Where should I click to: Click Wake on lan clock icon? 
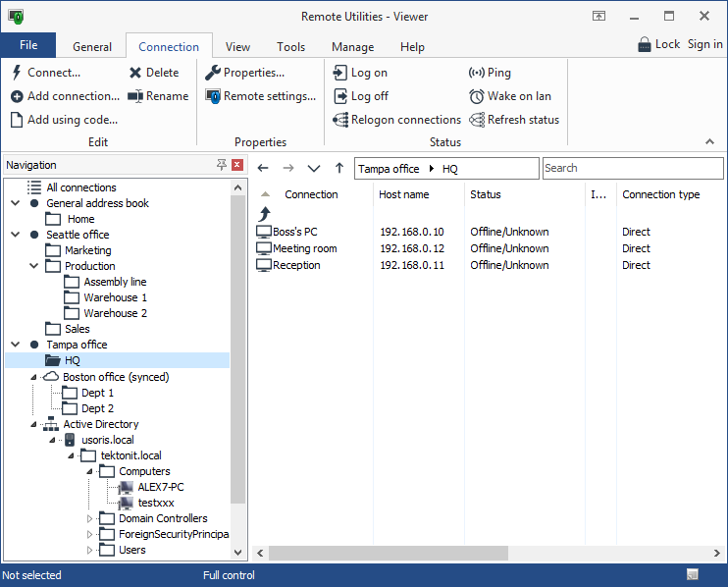477,96
